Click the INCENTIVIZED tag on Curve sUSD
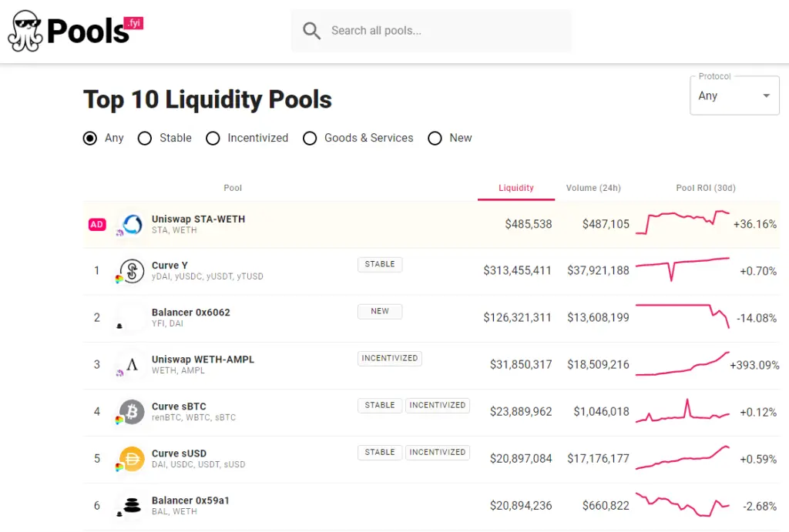 (x=438, y=453)
